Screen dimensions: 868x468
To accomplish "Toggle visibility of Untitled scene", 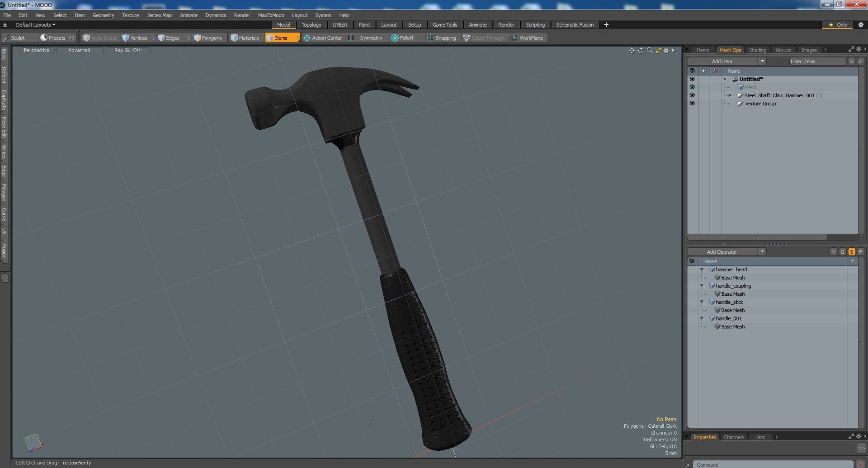I will pos(692,79).
